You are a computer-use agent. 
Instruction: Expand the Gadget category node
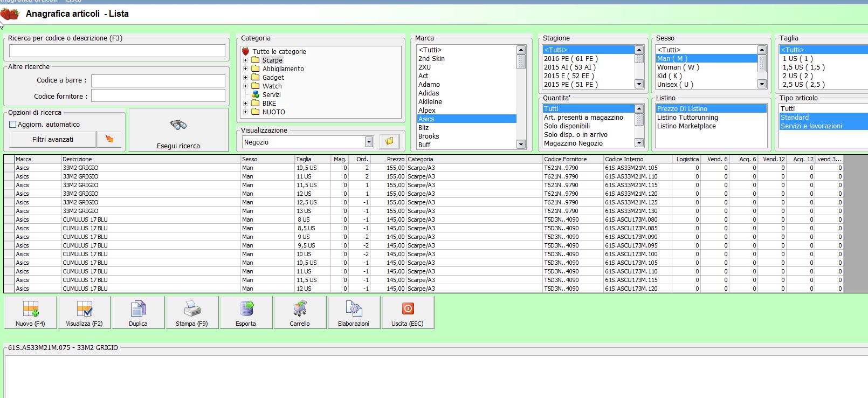pos(245,78)
